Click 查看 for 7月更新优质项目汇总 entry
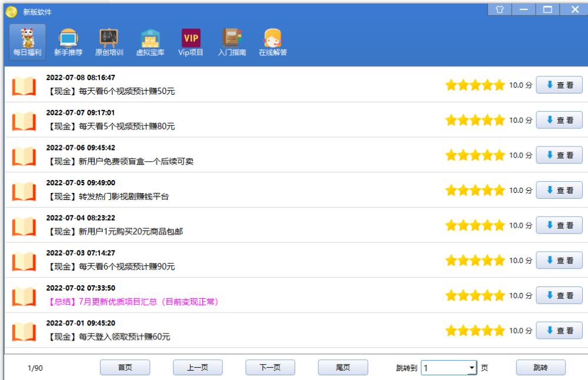588x380 pixels. (559, 295)
